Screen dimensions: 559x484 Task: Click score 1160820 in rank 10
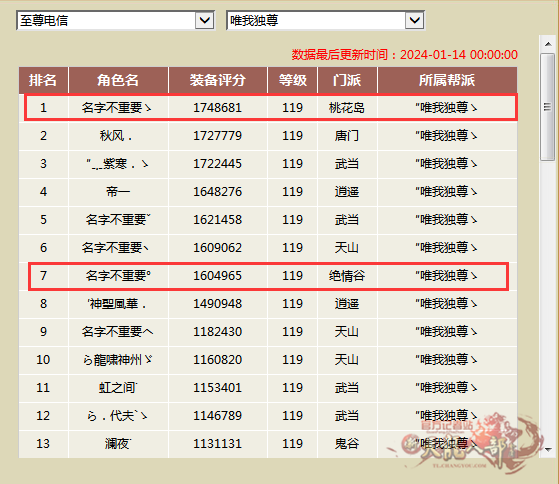coord(217,360)
